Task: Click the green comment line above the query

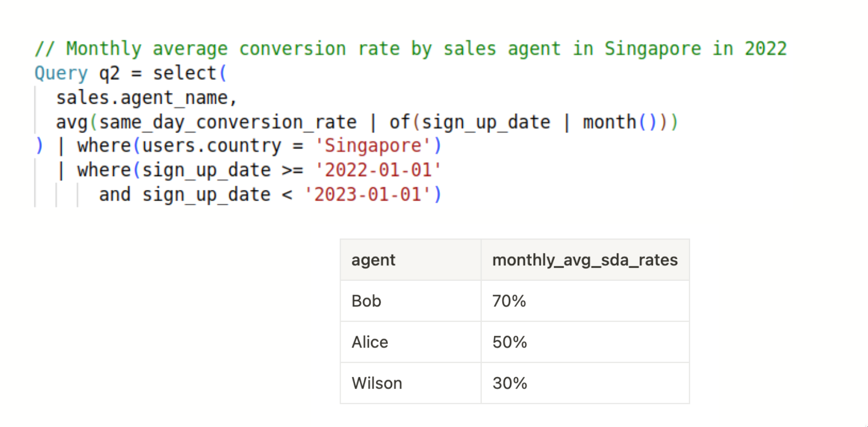Action: 410,49
